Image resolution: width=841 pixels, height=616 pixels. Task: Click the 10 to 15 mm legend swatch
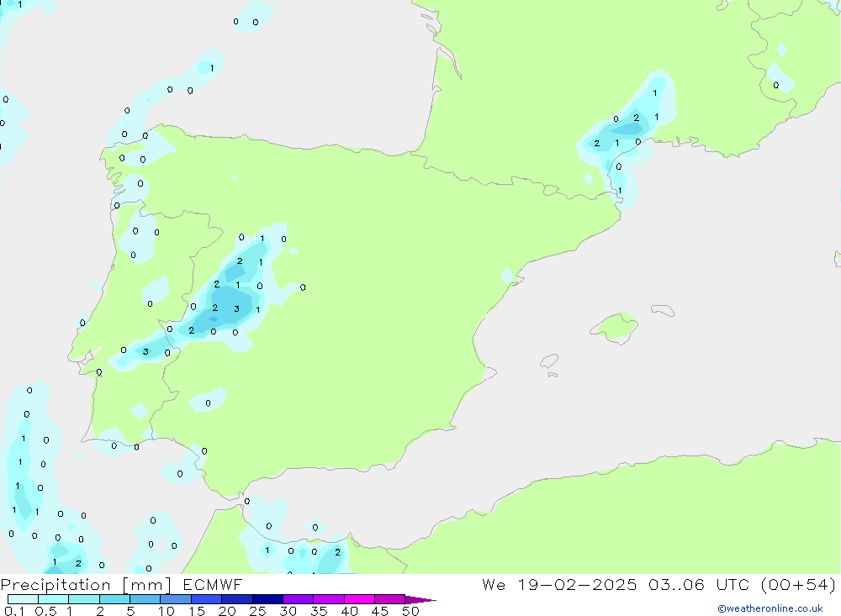[x=176, y=599]
